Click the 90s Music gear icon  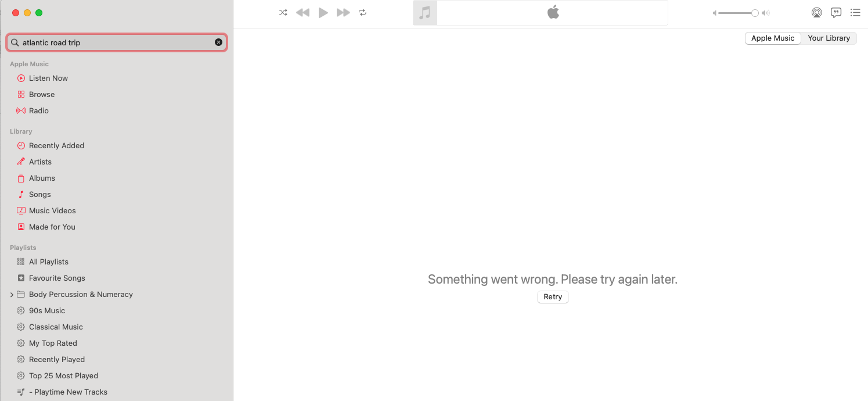pyautogui.click(x=21, y=311)
